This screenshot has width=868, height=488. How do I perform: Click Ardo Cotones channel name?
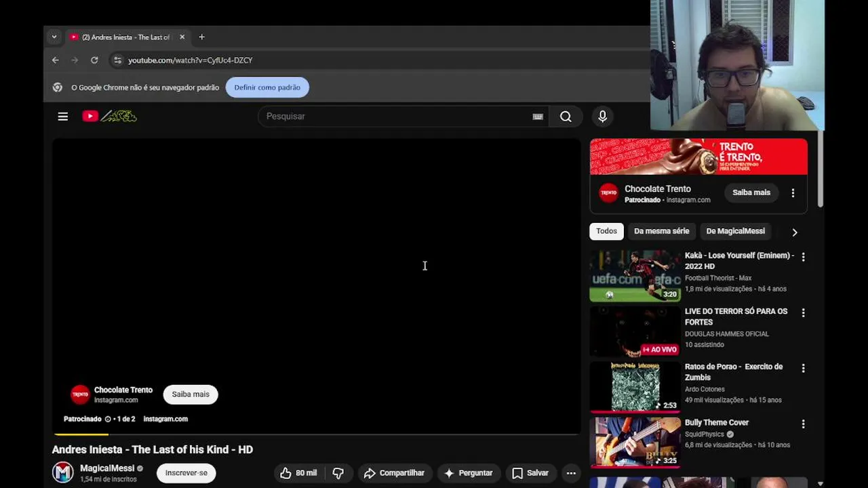coord(705,390)
